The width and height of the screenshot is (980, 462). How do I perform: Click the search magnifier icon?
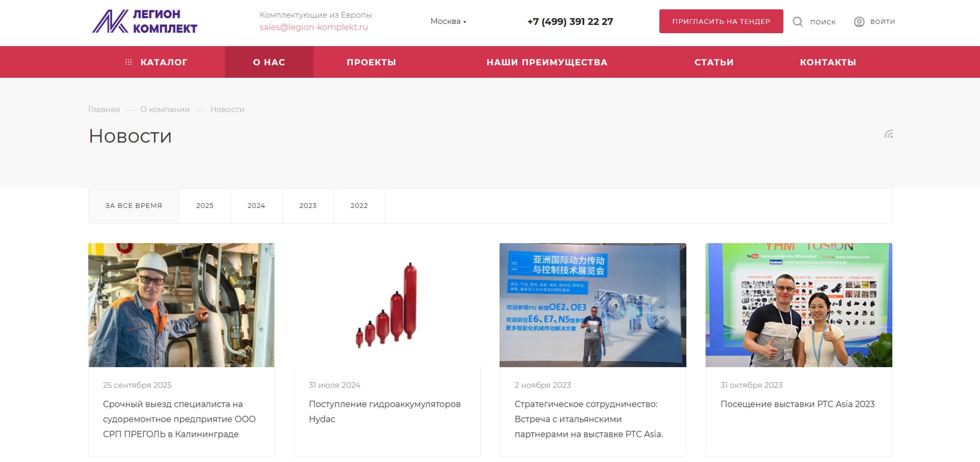(797, 22)
